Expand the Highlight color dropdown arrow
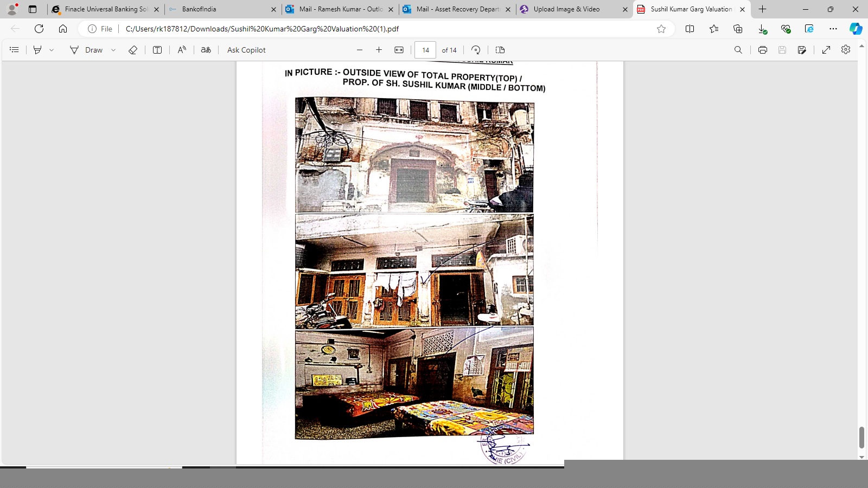The width and height of the screenshot is (868, 488). pos(52,50)
